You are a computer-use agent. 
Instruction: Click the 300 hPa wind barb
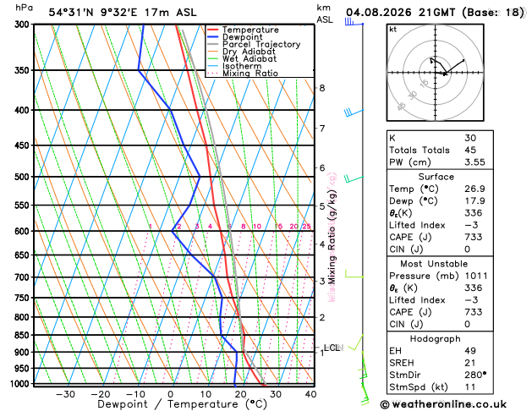point(354,22)
